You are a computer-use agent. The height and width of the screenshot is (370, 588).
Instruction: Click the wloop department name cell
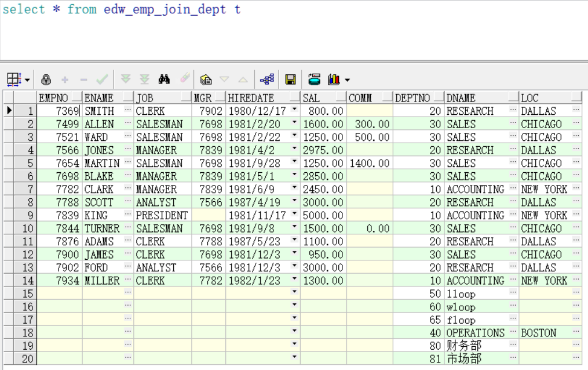click(481, 307)
